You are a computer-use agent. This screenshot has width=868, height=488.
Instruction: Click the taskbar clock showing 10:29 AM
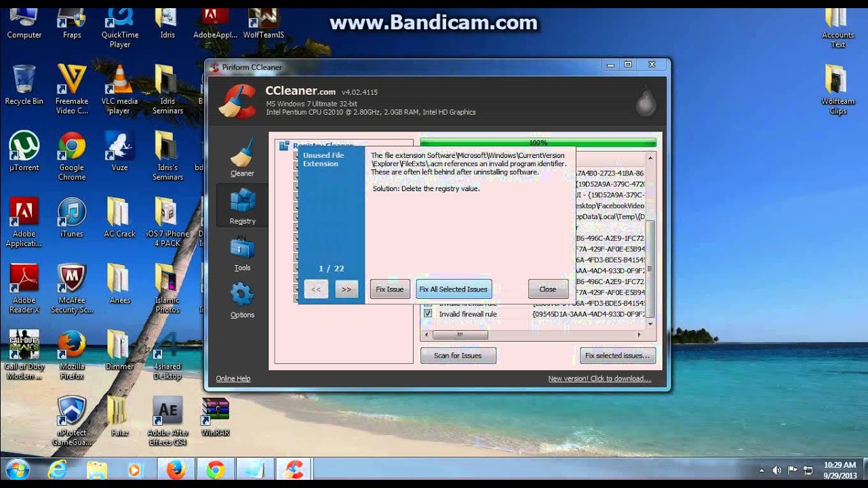pyautogui.click(x=840, y=470)
